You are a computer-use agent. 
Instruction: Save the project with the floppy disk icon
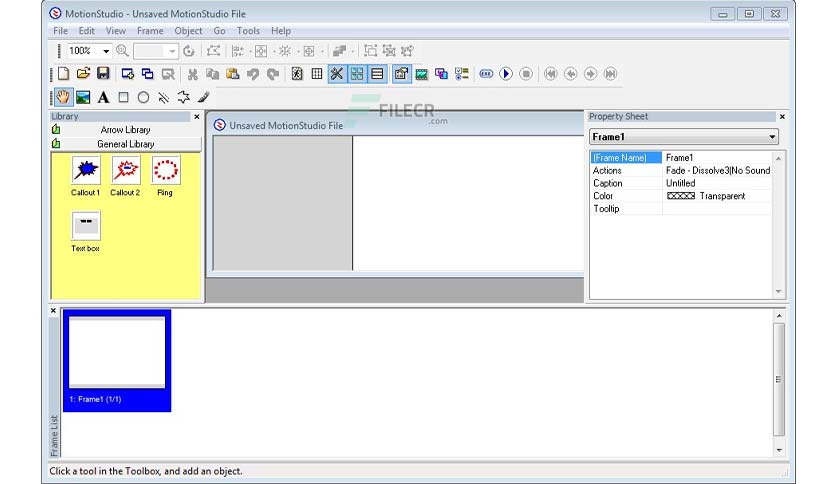pyautogui.click(x=103, y=74)
